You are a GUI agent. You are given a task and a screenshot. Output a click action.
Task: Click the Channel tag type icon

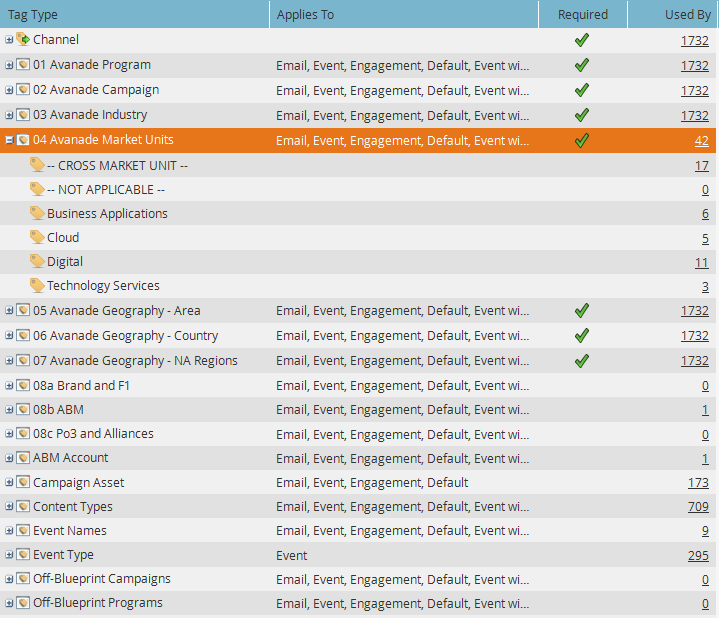(23, 40)
